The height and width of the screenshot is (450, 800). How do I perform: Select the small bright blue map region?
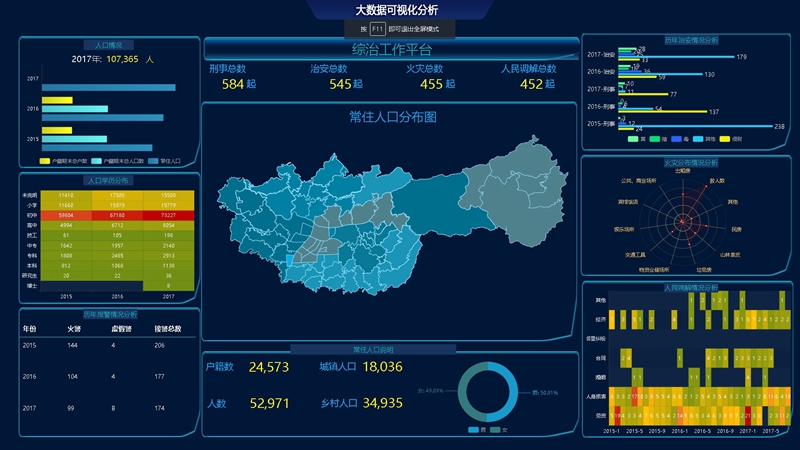[x=291, y=260]
